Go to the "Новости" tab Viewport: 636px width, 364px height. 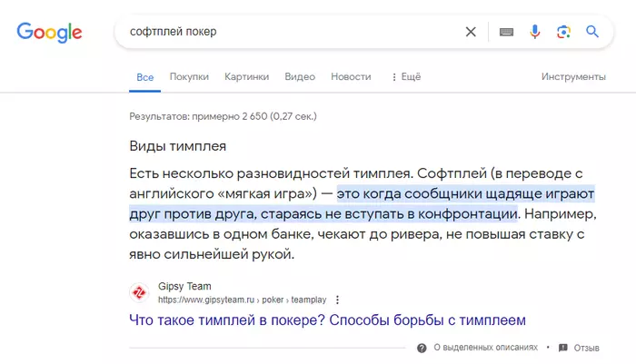pyautogui.click(x=351, y=77)
